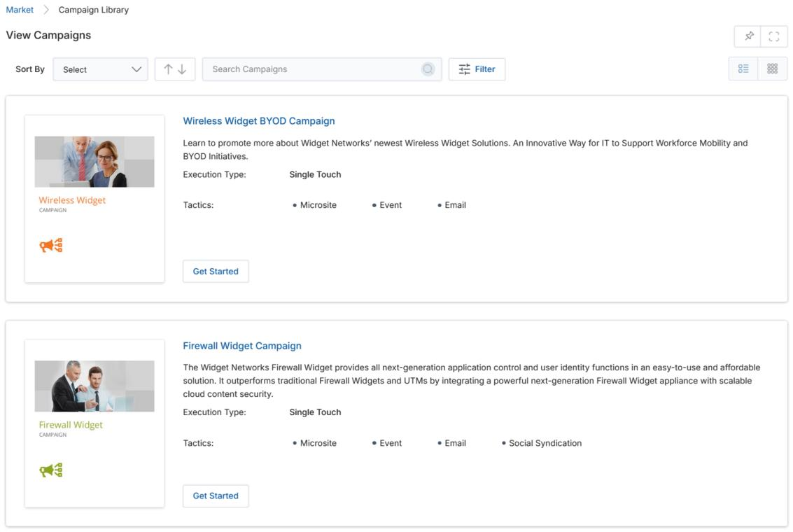This screenshot has height=532, width=793.
Task: Click the pin icon in top right
Action: point(748,36)
